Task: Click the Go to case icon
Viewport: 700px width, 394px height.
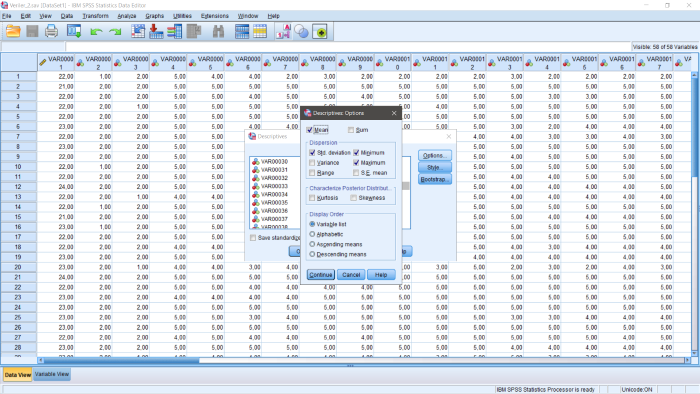Action: click(x=138, y=31)
